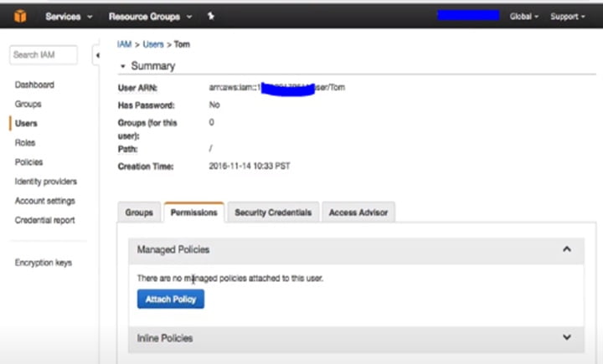This screenshot has width=603, height=364.
Task: Click the Summary heading text
Action: (x=153, y=66)
